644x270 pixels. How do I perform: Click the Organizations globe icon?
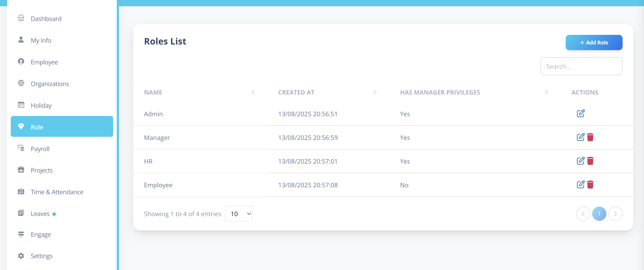coord(21,83)
